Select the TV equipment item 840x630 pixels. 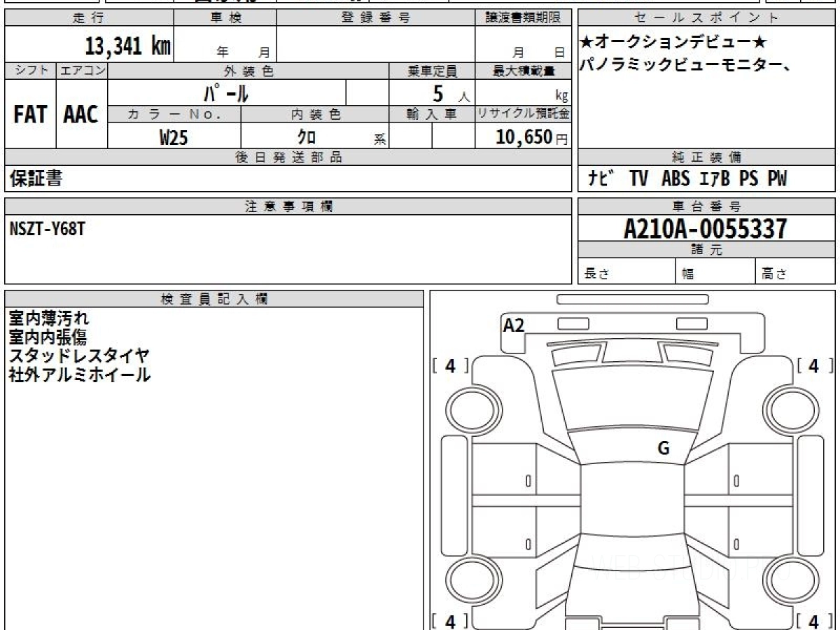(638, 179)
